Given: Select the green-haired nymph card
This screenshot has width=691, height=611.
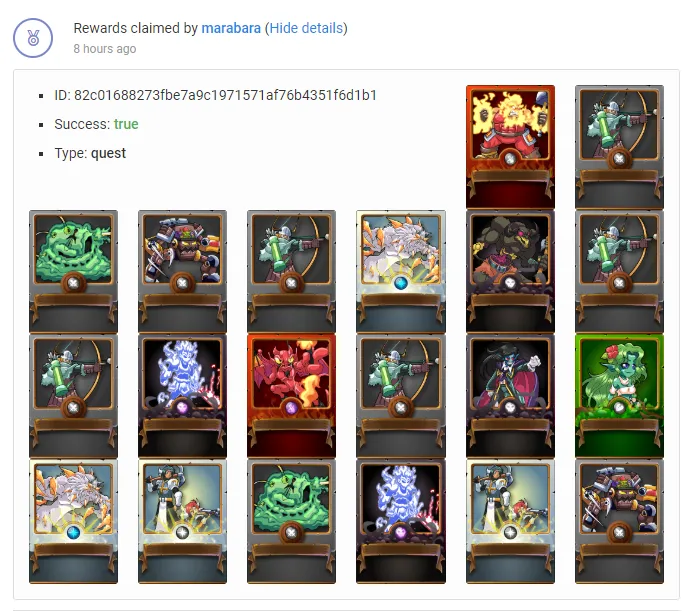Looking at the screenshot, I should (x=619, y=396).
